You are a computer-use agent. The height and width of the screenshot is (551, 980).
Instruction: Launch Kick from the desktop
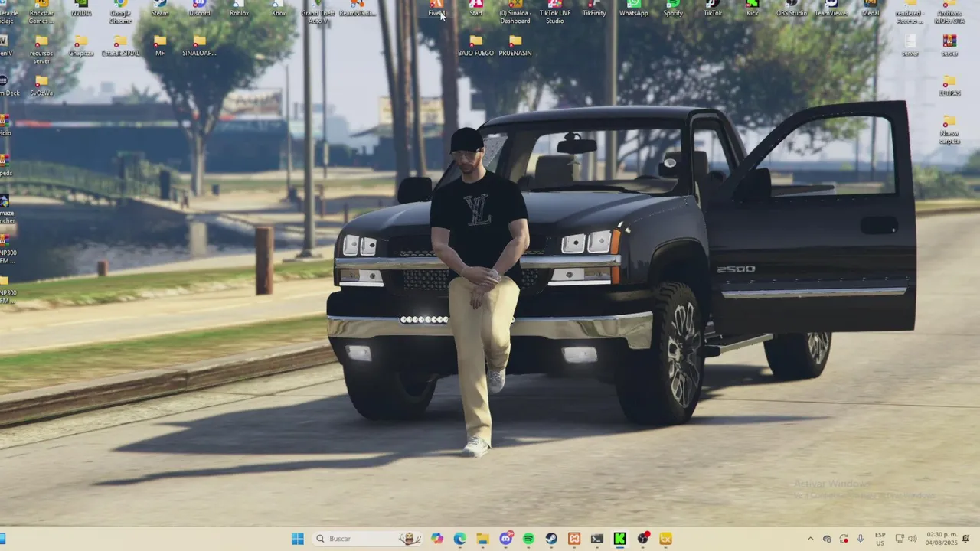[753, 9]
